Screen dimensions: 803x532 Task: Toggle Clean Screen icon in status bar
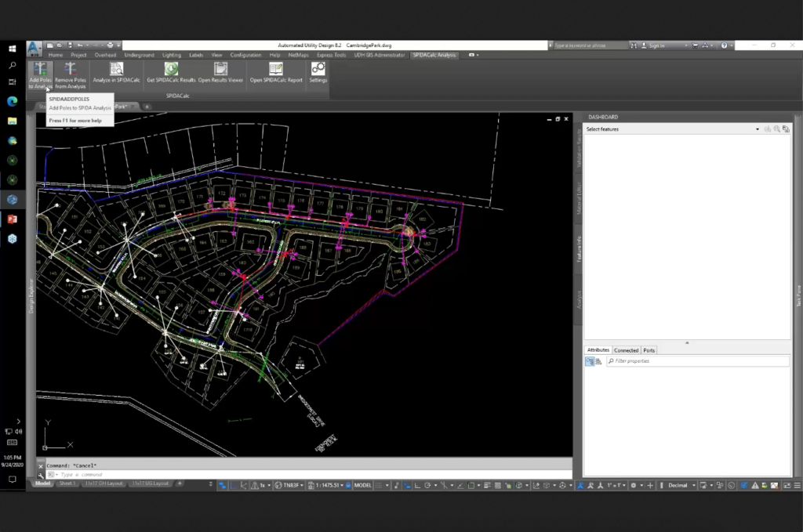click(x=787, y=485)
